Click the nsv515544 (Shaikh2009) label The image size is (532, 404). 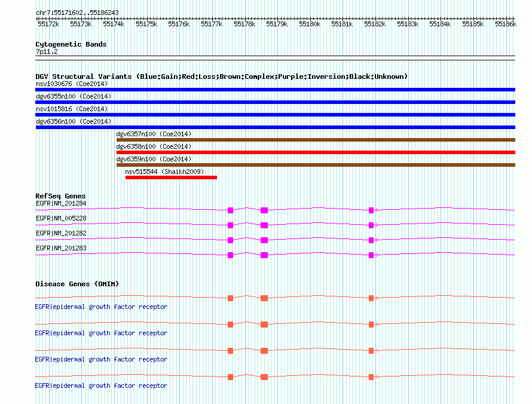164,172
